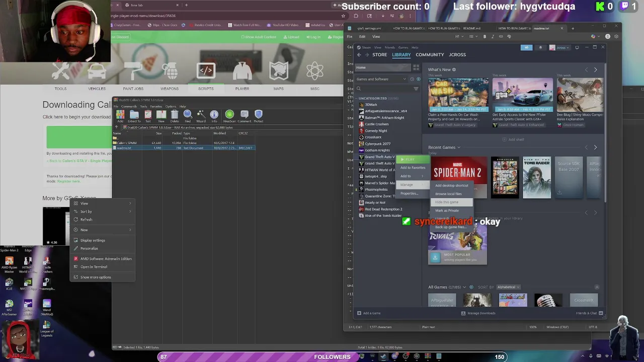Open the Commands menu in WinRAR
Screen dimensions: 644x362
129,107
